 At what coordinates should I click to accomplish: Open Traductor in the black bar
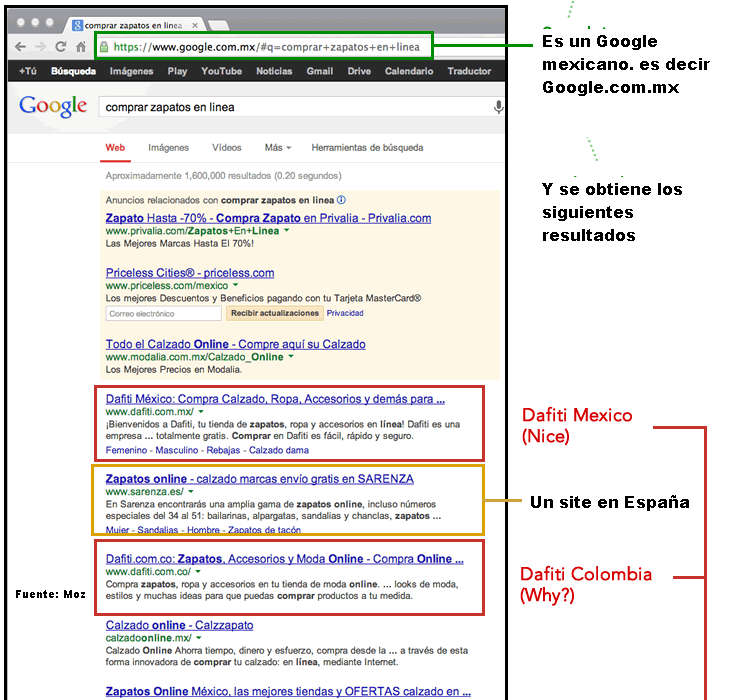(x=469, y=71)
